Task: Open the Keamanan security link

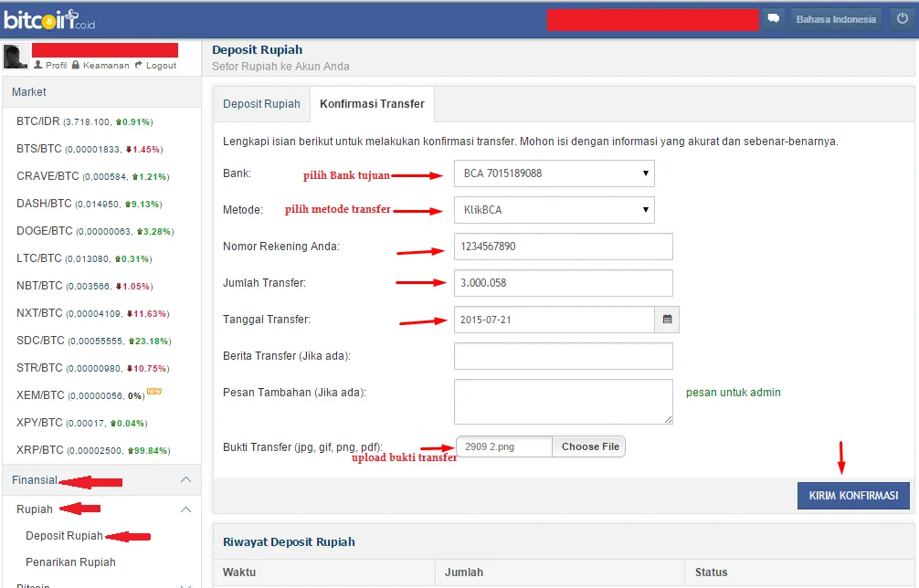Action: coord(100,65)
